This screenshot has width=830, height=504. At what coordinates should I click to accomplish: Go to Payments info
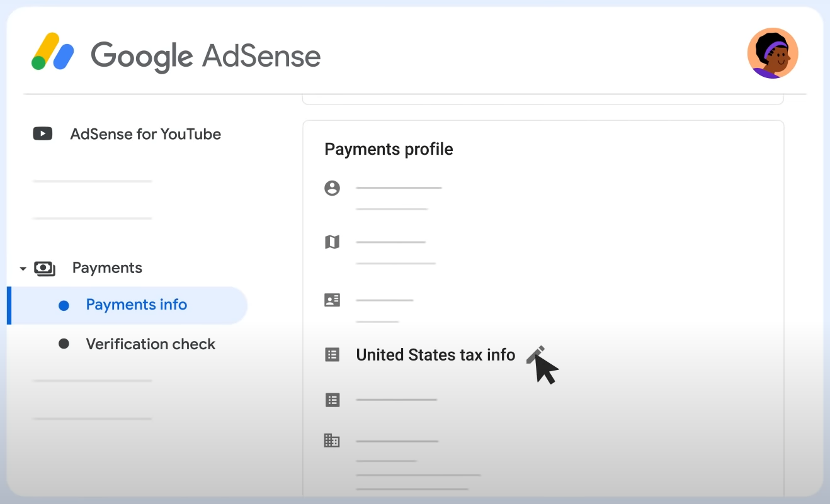pyautogui.click(x=128, y=305)
